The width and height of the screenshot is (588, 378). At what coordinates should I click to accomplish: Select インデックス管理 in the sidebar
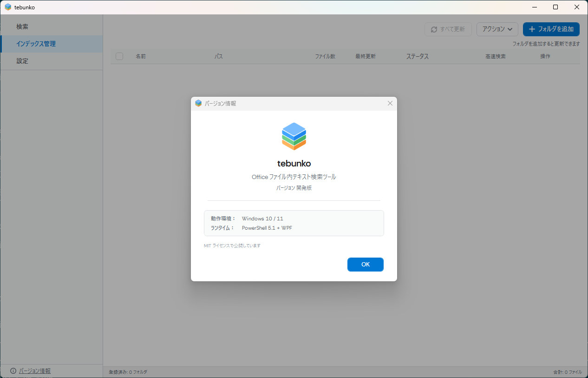52,44
